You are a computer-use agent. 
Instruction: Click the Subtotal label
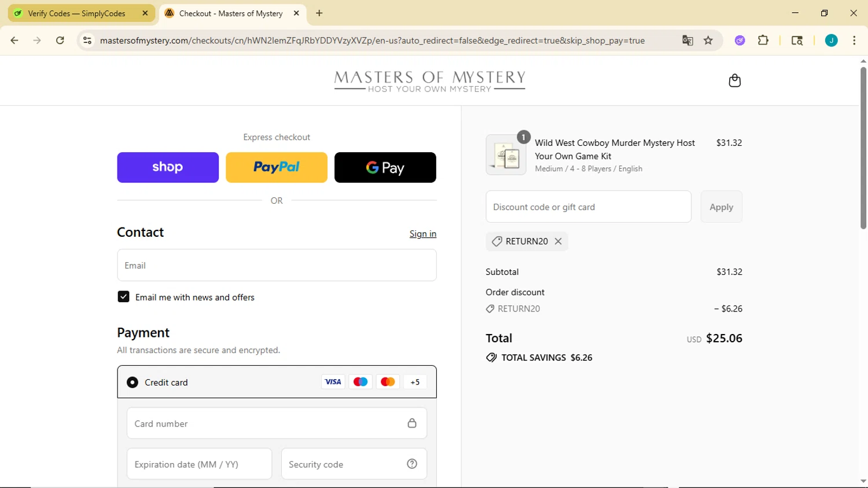(502, 272)
